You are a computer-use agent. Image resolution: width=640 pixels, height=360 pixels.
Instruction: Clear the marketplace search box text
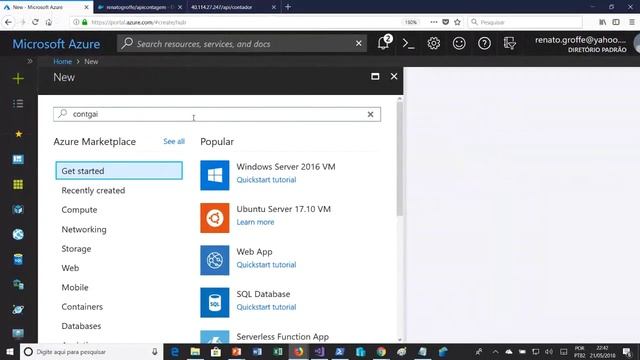(370, 114)
